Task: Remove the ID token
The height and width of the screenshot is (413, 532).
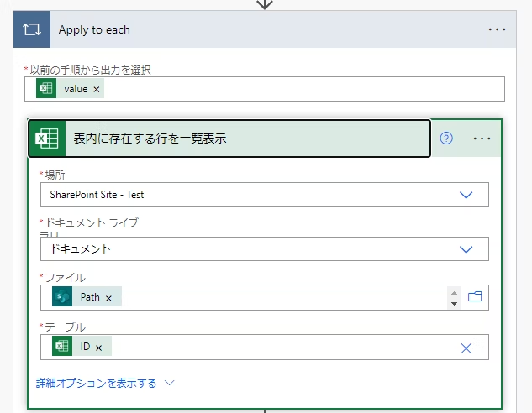Action: [x=98, y=348]
